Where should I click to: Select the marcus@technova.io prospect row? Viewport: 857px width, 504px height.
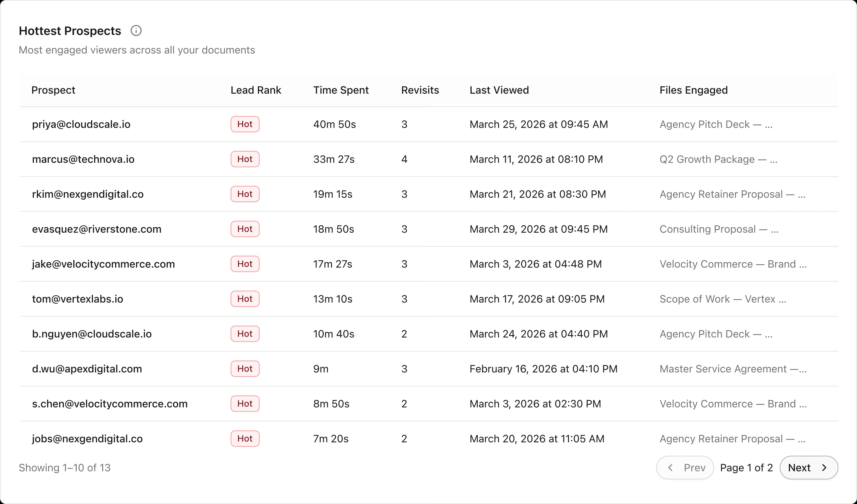[x=83, y=159]
